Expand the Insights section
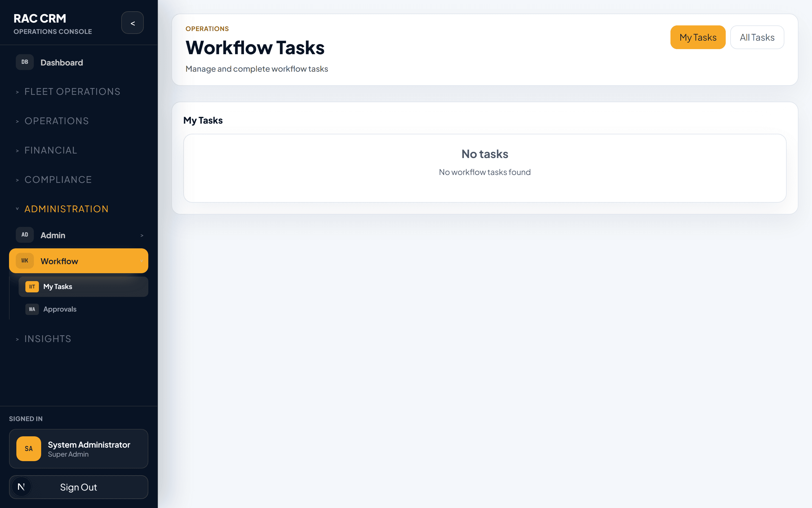The width and height of the screenshot is (812, 508). click(x=43, y=339)
